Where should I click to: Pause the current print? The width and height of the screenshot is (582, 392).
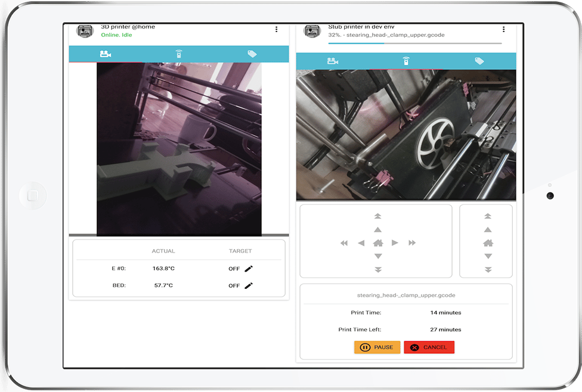[377, 347]
